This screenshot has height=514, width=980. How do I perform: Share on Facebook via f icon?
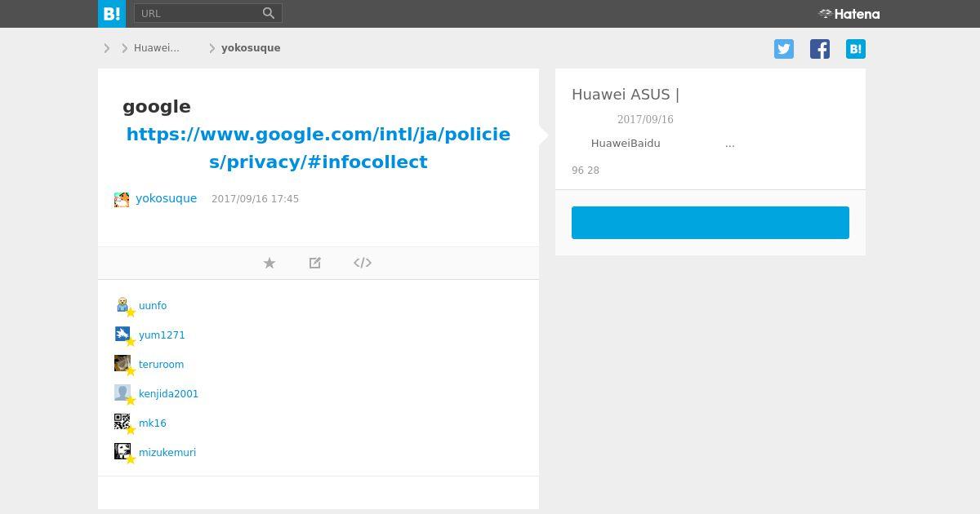820,49
